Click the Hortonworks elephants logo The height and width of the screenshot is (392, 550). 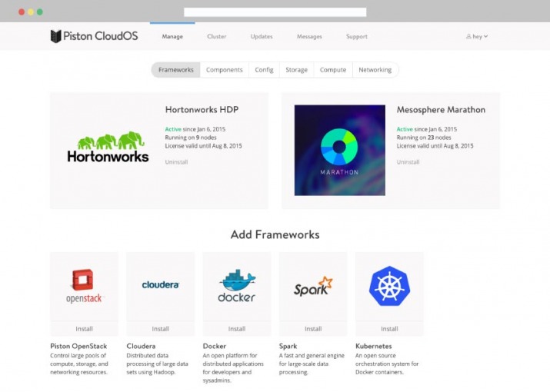click(x=108, y=147)
